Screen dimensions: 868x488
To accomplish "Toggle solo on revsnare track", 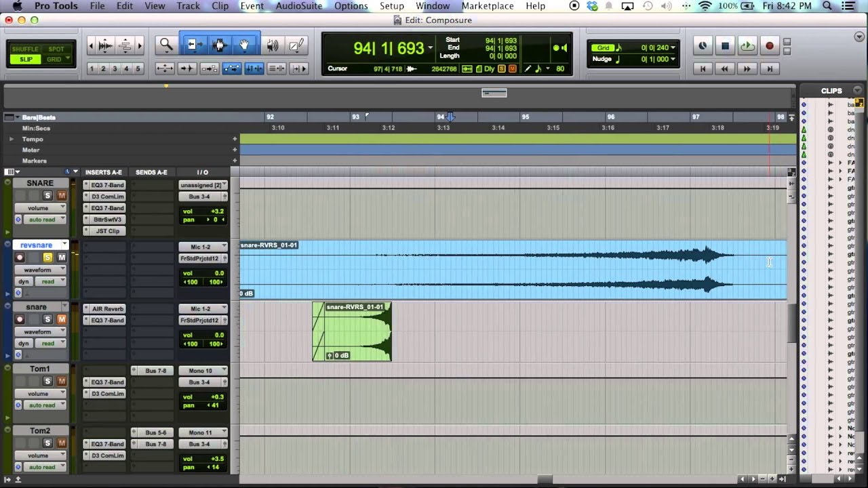I will 48,258.
